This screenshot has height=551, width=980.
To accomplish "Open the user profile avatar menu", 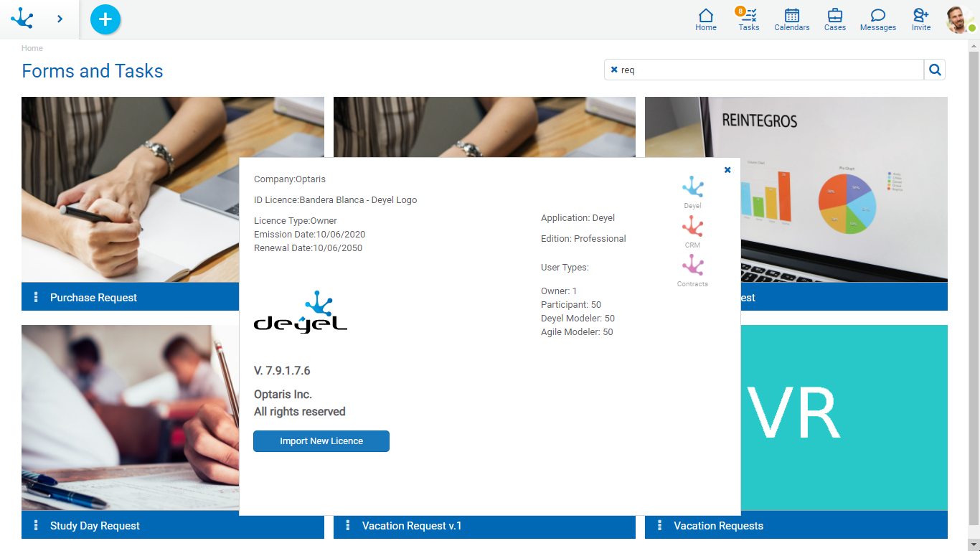I will (959, 19).
